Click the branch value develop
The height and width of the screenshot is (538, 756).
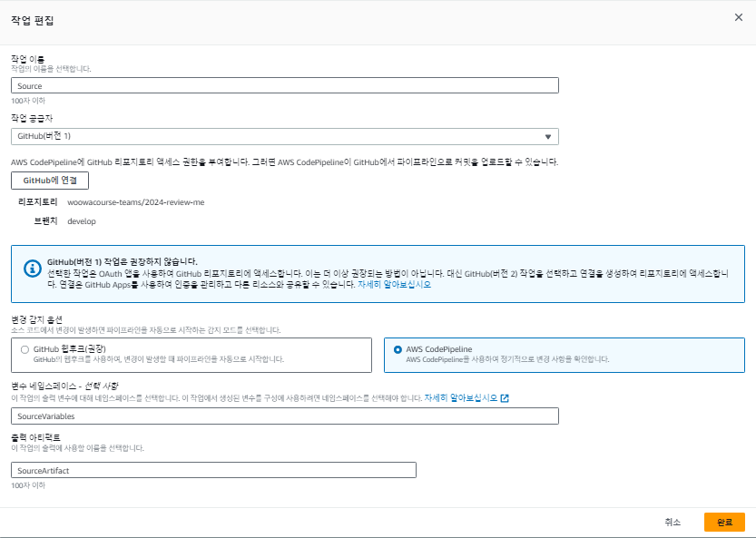(82, 221)
